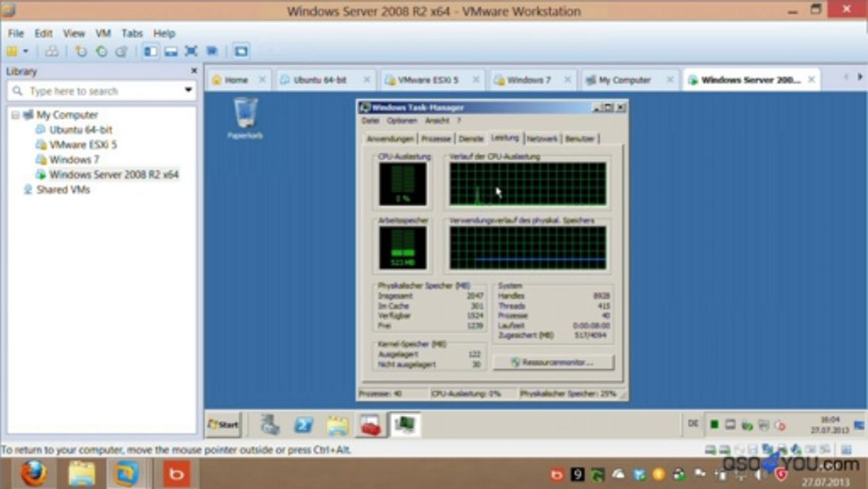
Task: Open the Optionen menu in Task-Manager
Action: click(x=402, y=120)
